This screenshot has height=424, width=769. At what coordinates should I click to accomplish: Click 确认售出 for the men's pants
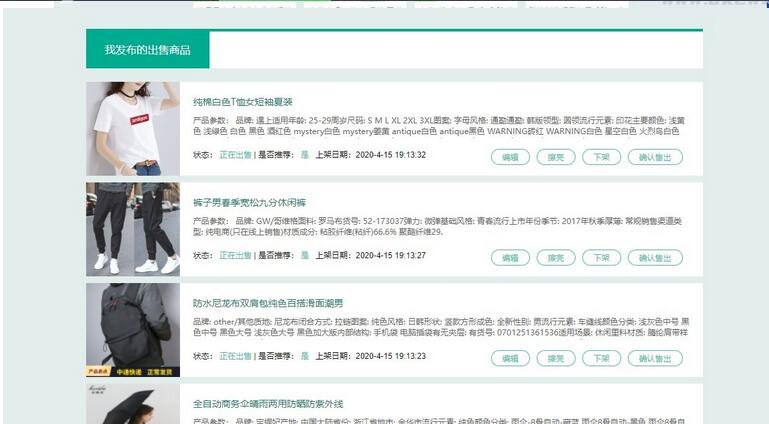(655, 258)
